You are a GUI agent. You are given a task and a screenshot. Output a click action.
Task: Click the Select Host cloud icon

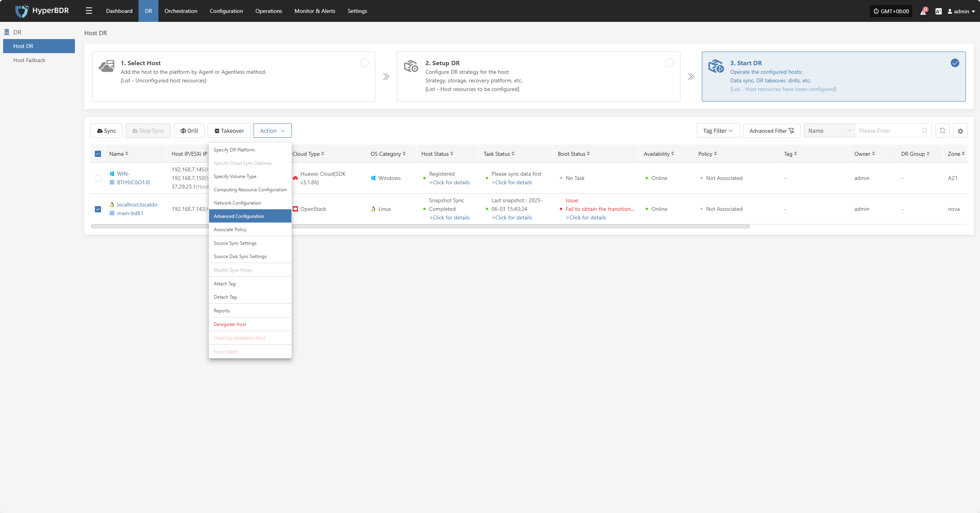click(107, 66)
